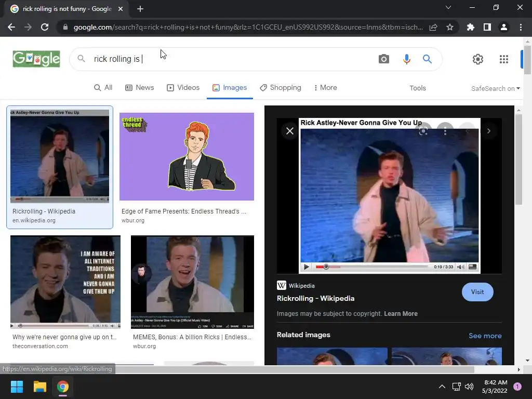Click the address bar padlock icon
Image resolution: width=532 pixels, height=399 pixels.
pyautogui.click(x=65, y=27)
